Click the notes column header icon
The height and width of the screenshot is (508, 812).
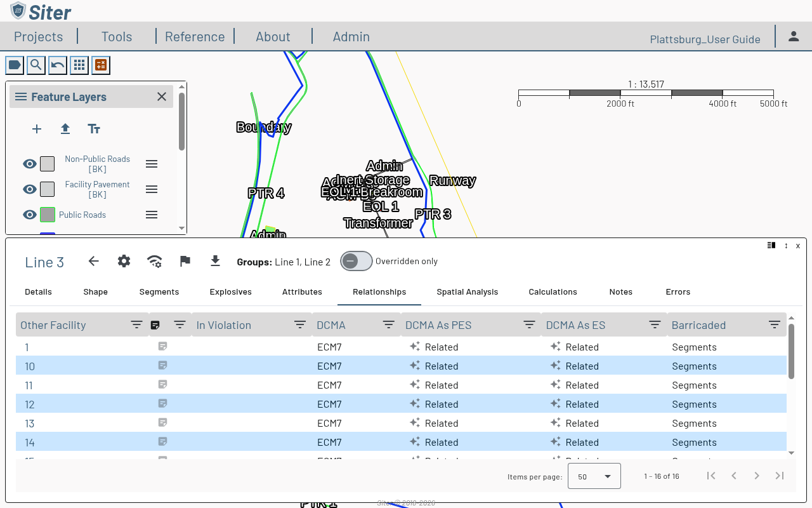(155, 325)
